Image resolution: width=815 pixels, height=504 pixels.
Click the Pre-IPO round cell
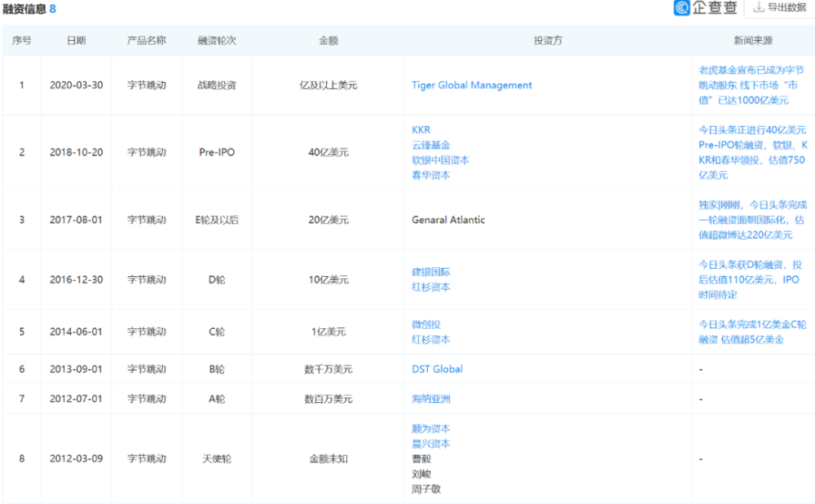pyautogui.click(x=217, y=152)
